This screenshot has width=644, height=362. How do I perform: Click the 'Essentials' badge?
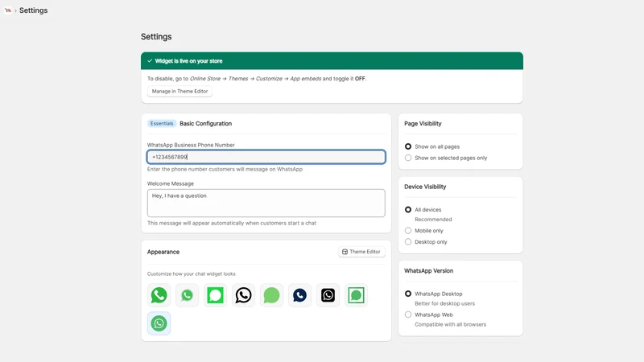tap(162, 124)
